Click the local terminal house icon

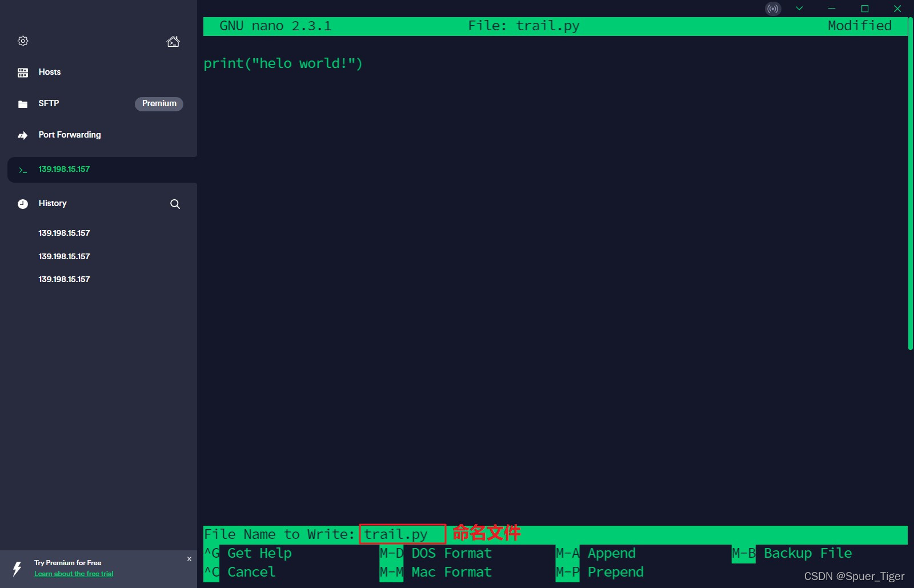(x=173, y=41)
